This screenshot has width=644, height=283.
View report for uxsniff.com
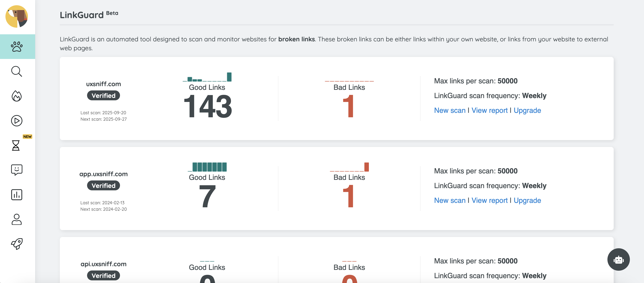[x=489, y=110]
